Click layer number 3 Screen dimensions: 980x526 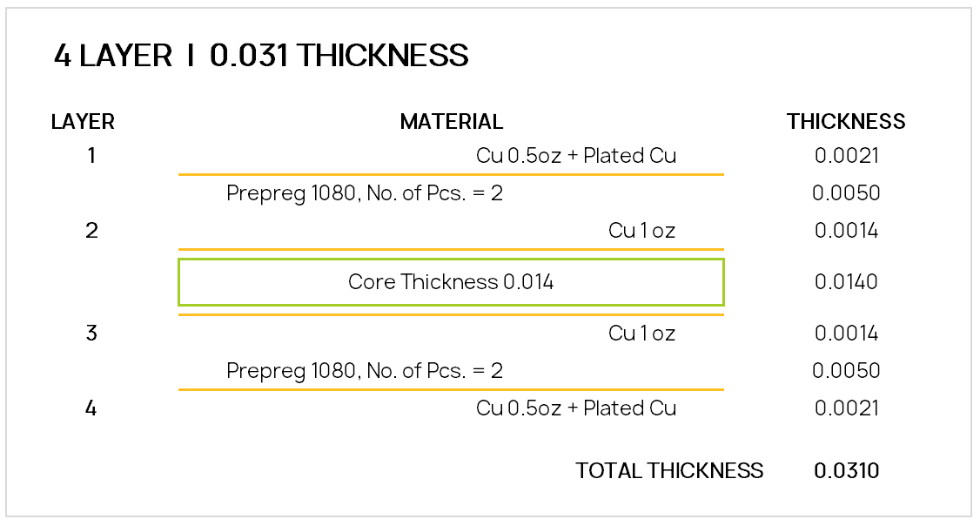[91, 334]
